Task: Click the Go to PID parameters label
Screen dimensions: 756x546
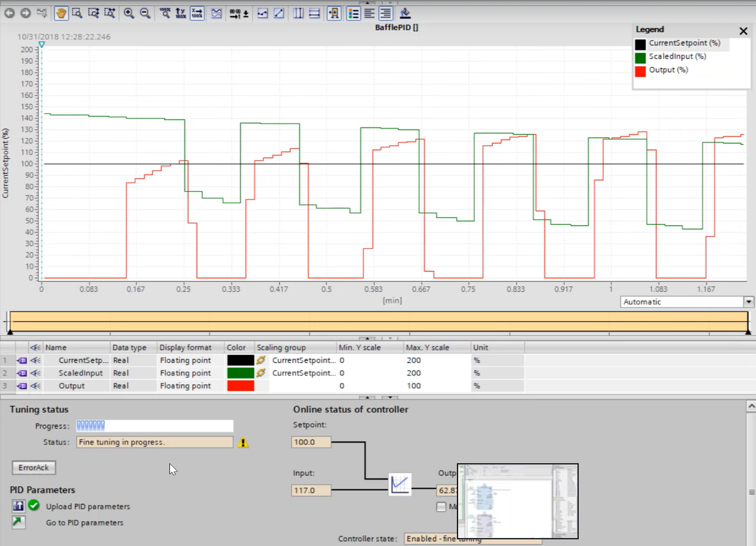Action: 85,523
